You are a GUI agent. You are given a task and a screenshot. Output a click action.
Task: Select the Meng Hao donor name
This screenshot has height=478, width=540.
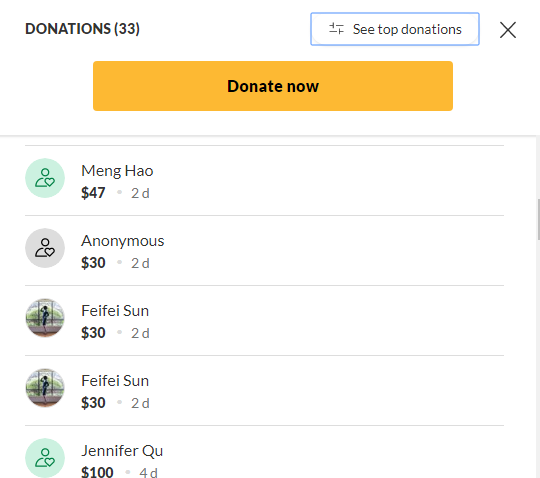click(x=117, y=171)
